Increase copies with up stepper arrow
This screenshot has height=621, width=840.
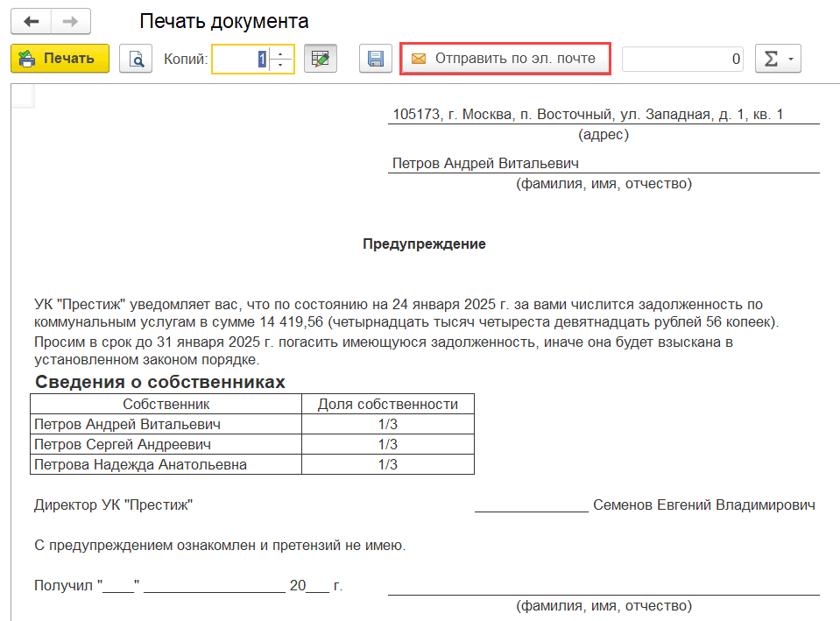click(281, 53)
